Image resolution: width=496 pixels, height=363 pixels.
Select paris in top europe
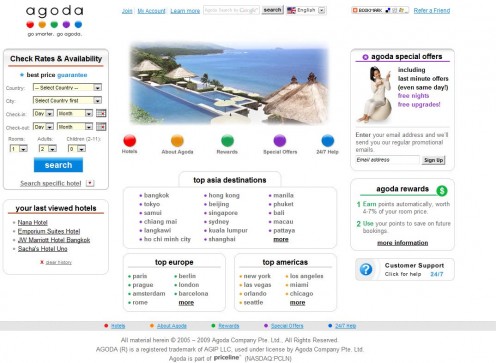pyautogui.click(x=140, y=276)
